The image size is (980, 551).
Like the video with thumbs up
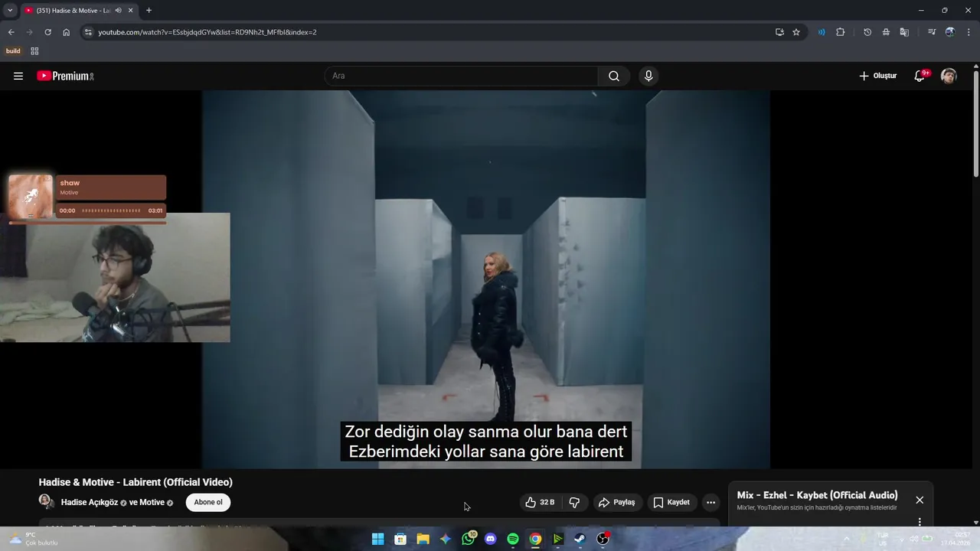click(x=540, y=502)
